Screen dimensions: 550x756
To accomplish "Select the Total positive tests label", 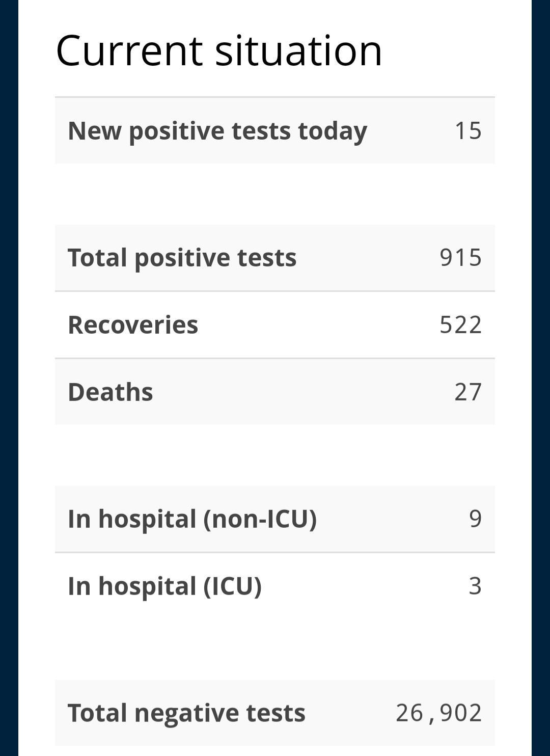I will (182, 258).
